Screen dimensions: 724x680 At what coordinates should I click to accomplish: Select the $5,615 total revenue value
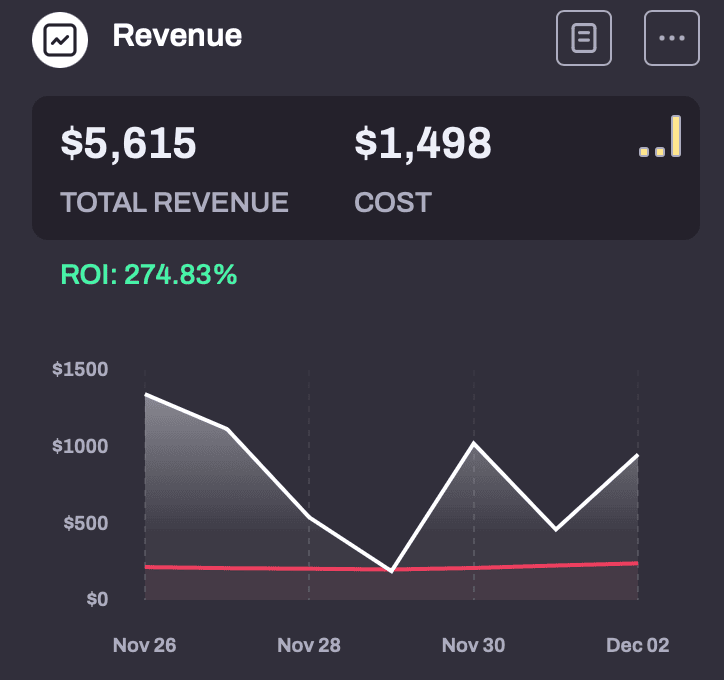[x=128, y=144]
